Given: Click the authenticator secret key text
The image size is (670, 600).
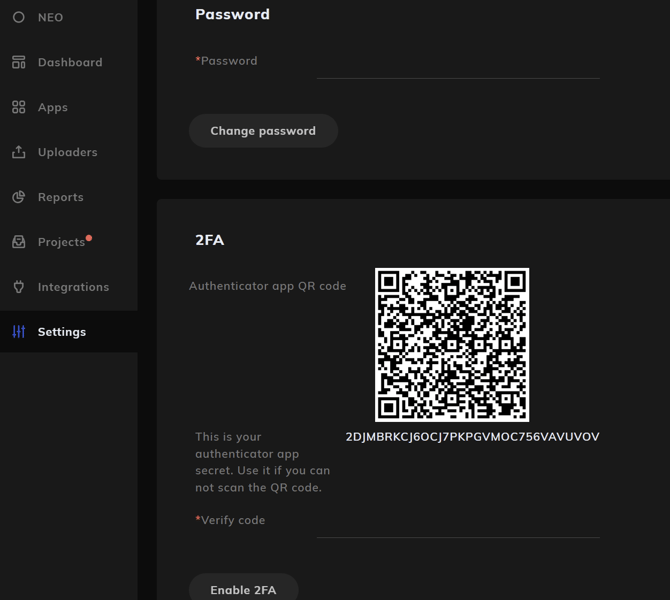Looking at the screenshot, I should (x=472, y=437).
